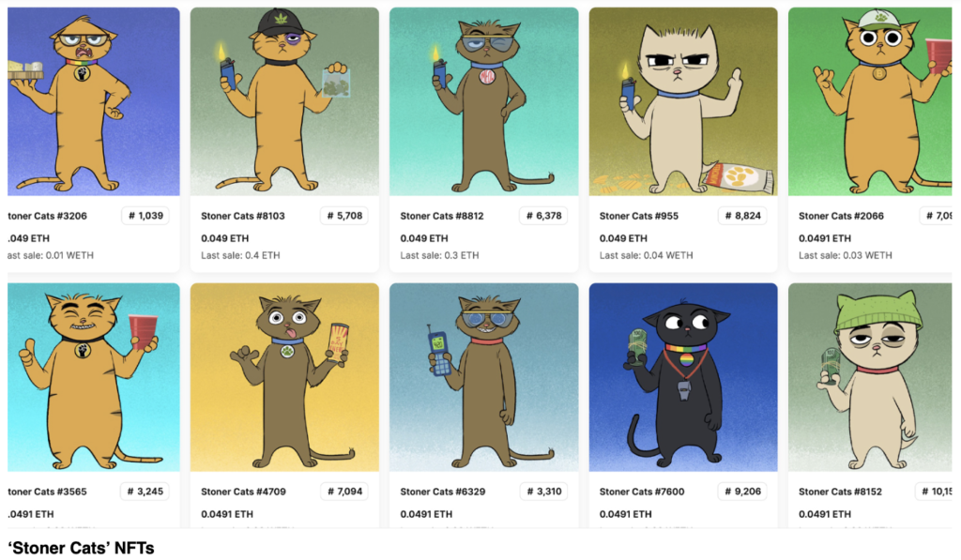The height and width of the screenshot is (560, 961).
Task: Open Stoner Cats #4709 yellow background image
Action: 284,377
